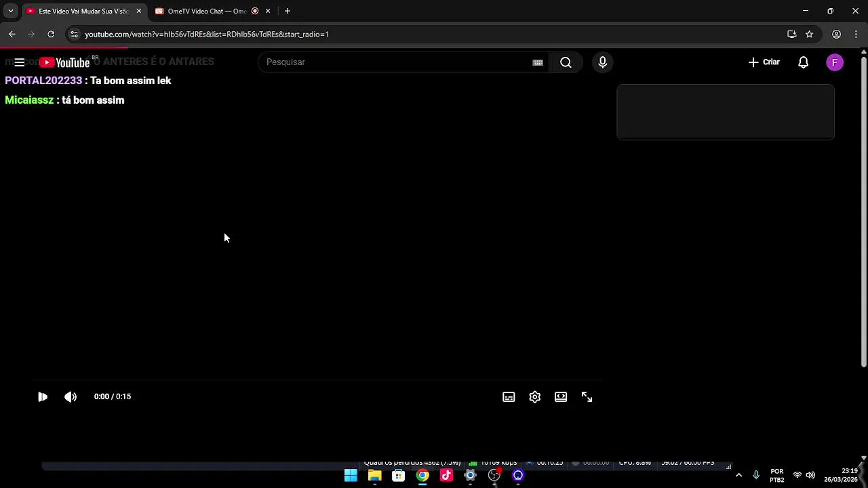Switch to the OmeTV Video Chat tab
The height and width of the screenshot is (488, 868).
[x=207, y=11]
